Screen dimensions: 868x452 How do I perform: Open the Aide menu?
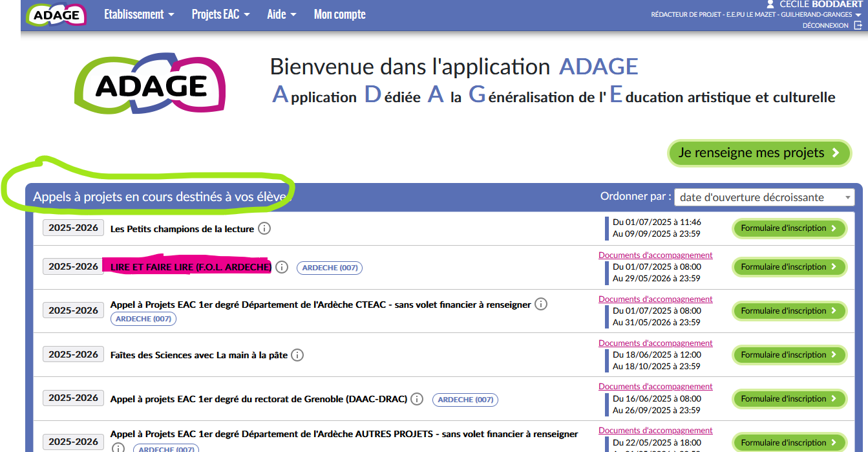tap(282, 14)
